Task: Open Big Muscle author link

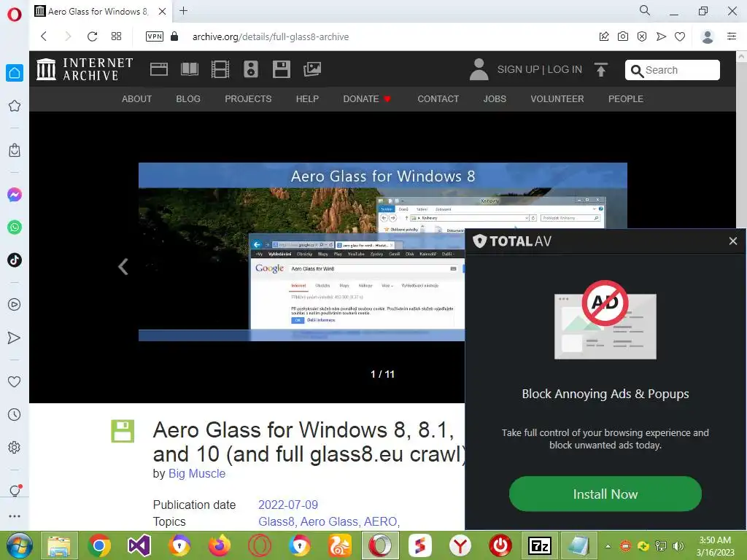Action: click(x=197, y=473)
